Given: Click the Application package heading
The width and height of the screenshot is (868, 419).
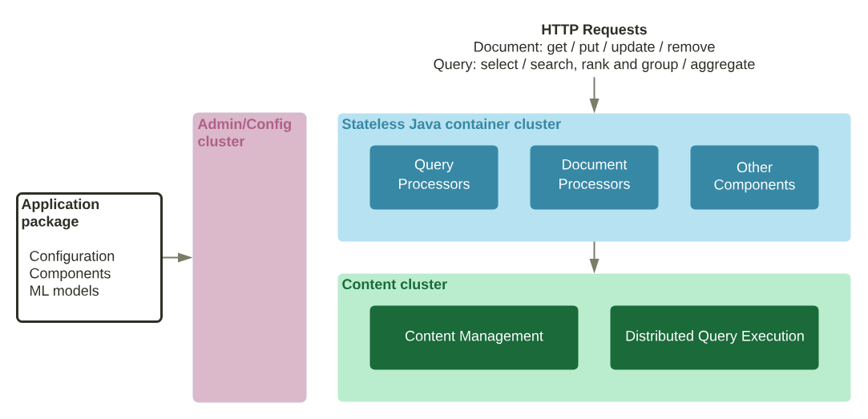Looking at the screenshot, I should [x=60, y=212].
